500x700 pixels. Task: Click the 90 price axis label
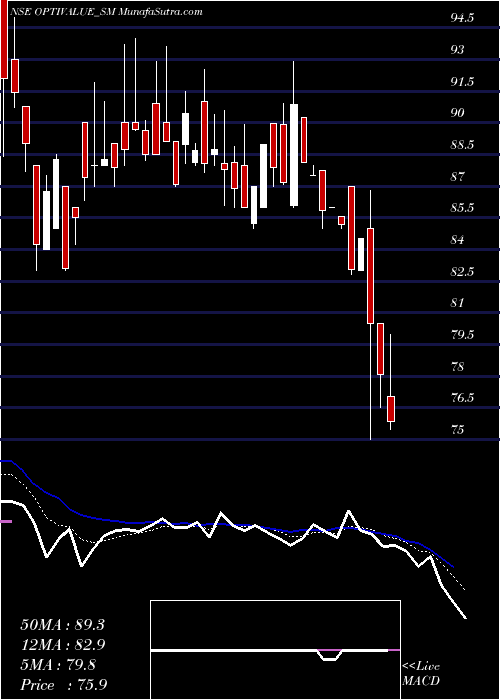click(x=458, y=113)
